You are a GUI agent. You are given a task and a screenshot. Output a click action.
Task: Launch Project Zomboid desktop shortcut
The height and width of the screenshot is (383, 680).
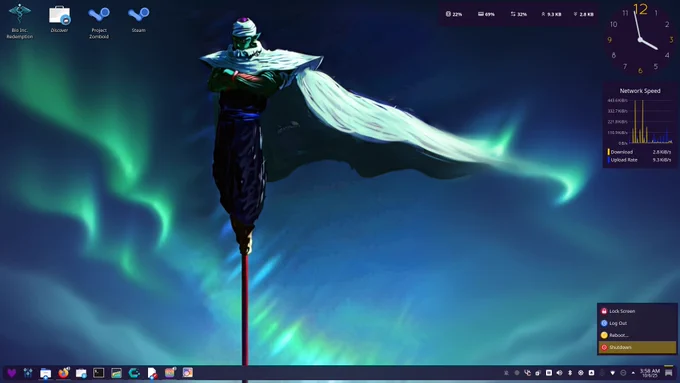99,22
